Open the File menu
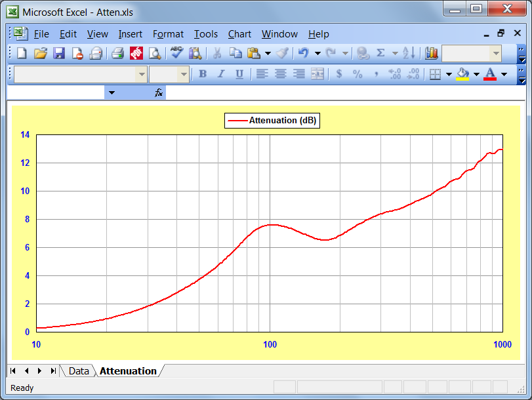 pyautogui.click(x=41, y=34)
